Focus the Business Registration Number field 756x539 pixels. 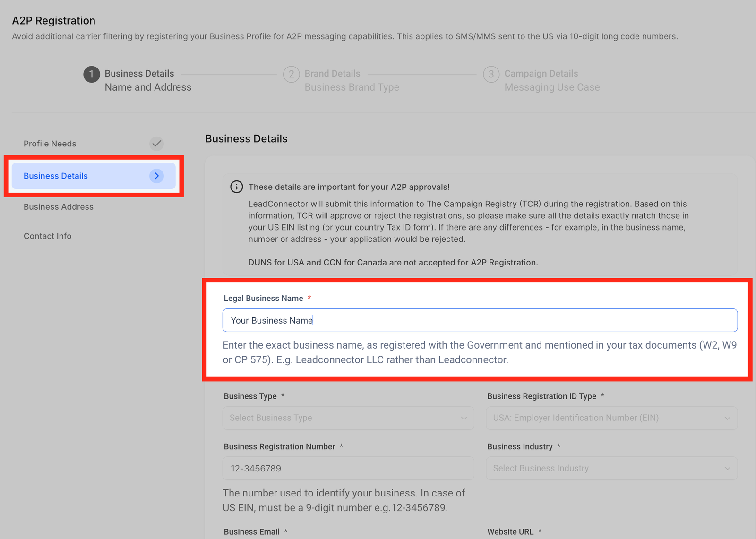348,468
